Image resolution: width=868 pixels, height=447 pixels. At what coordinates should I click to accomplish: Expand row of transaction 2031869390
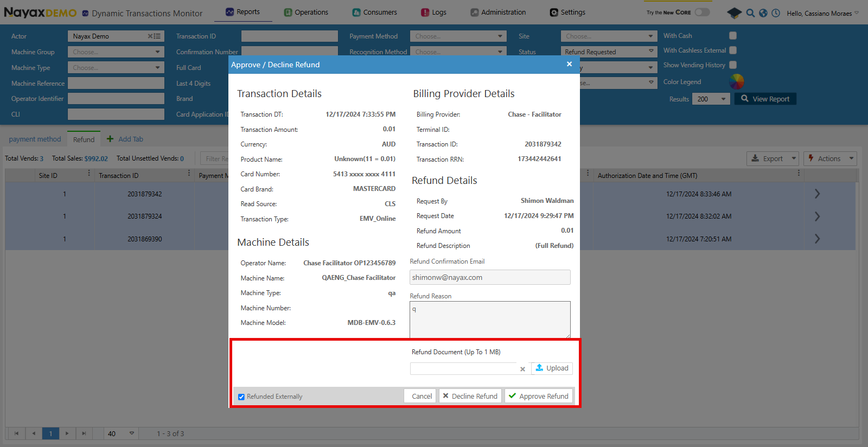coord(817,239)
